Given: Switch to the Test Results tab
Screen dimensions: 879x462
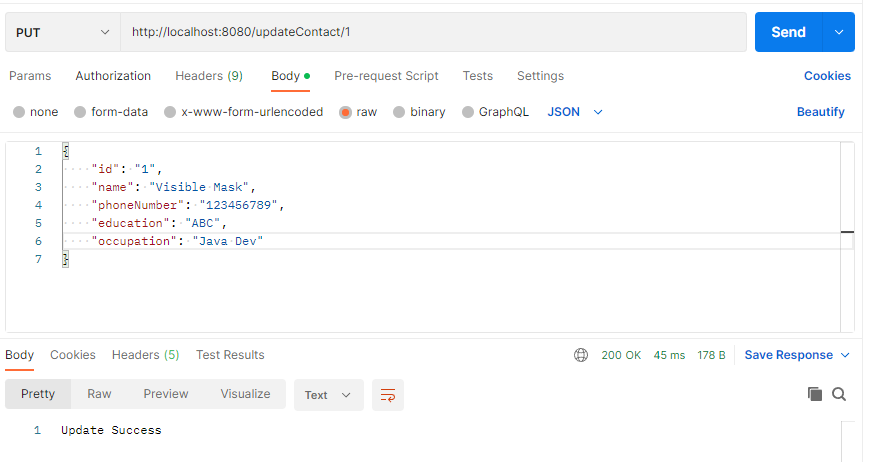Looking at the screenshot, I should [x=230, y=355].
